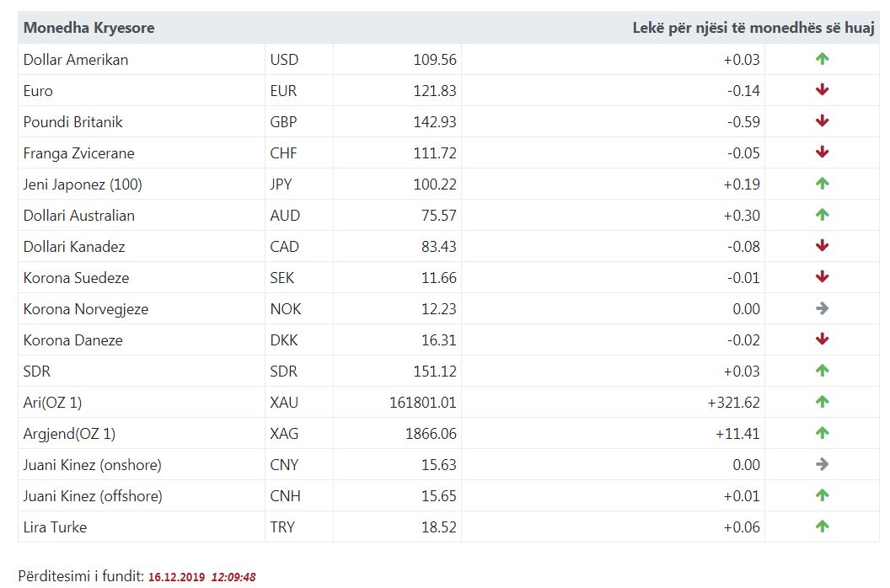Click the gray sideways arrow for NOK
The width and height of the screenshot is (890, 588).
(822, 309)
